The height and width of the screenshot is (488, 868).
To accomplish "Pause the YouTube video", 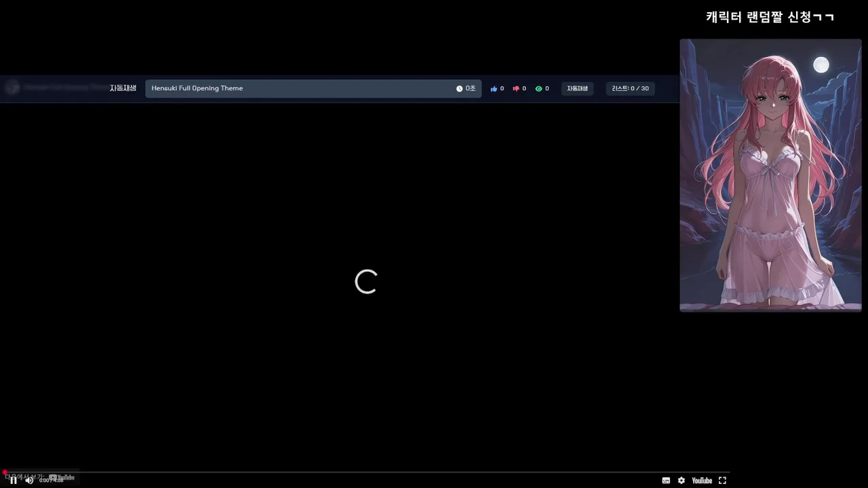I will [x=13, y=481].
